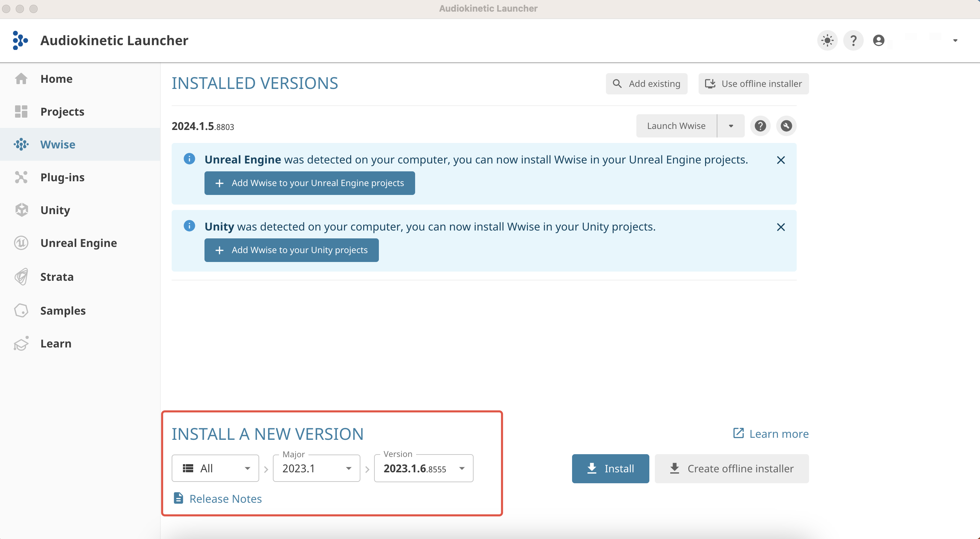Click Add existing button
This screenshot has width=980, height=539.
[x=646, y=84]
